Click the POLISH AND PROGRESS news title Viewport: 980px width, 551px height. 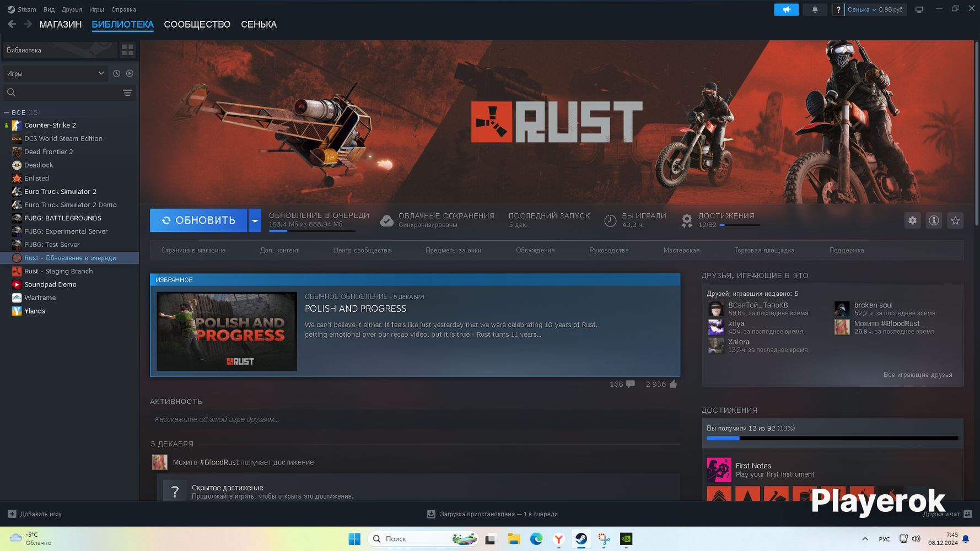pyautogui.click(x=356, y=309)
